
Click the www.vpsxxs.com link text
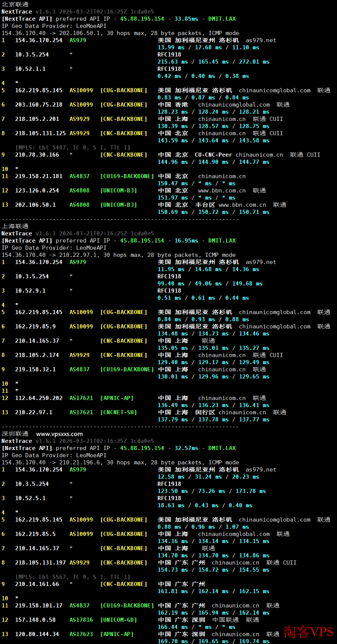click(59, 434)
